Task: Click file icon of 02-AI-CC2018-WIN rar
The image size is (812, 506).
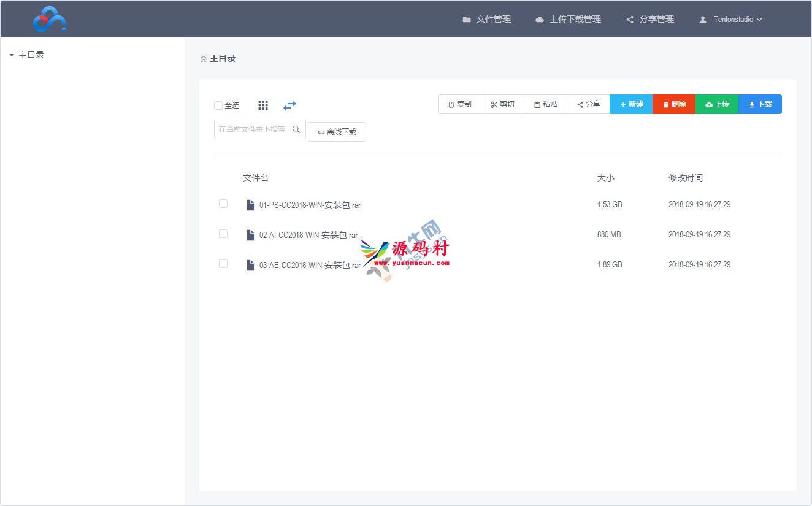Action: pyautogui.click(x=250, y=235)
